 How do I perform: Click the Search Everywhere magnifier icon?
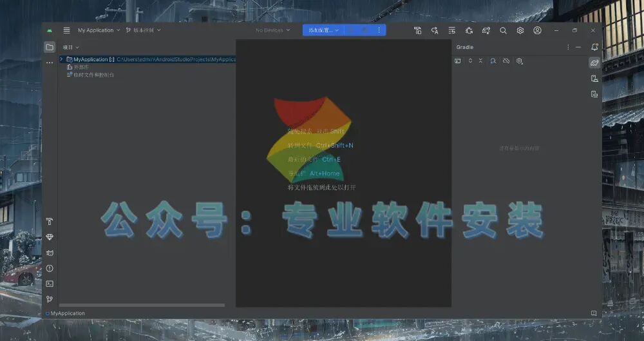tap(503, 30)
